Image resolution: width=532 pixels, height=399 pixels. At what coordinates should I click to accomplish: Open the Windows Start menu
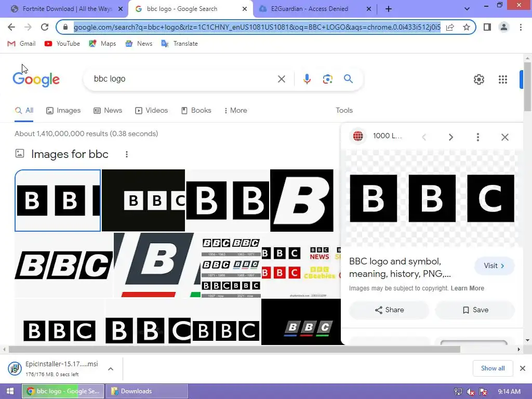pyautogui.click(x=10, y=391)
